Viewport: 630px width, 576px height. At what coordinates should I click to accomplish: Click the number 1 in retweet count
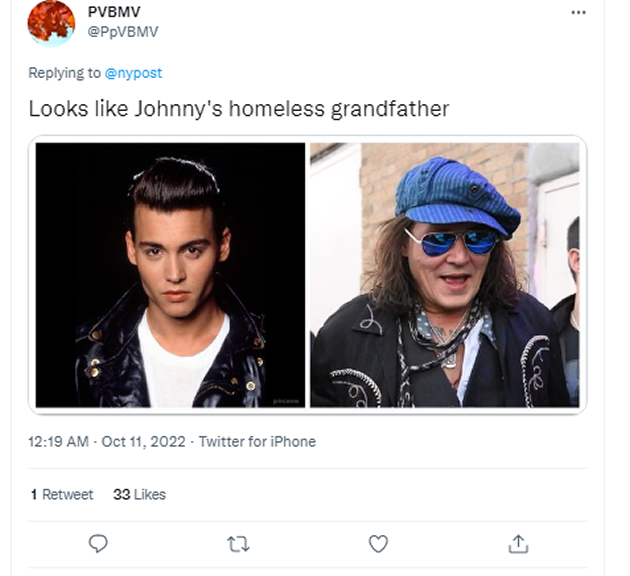pos(34,494)
